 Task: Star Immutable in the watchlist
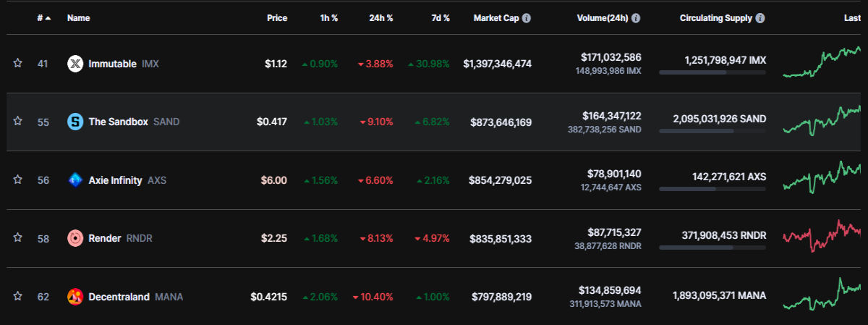tap(17, 64)
